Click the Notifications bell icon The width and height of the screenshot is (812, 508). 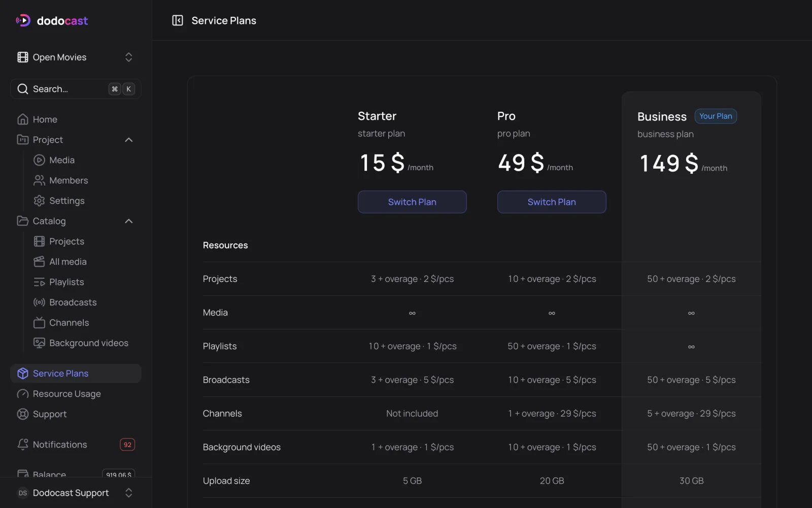click(23, 444)
